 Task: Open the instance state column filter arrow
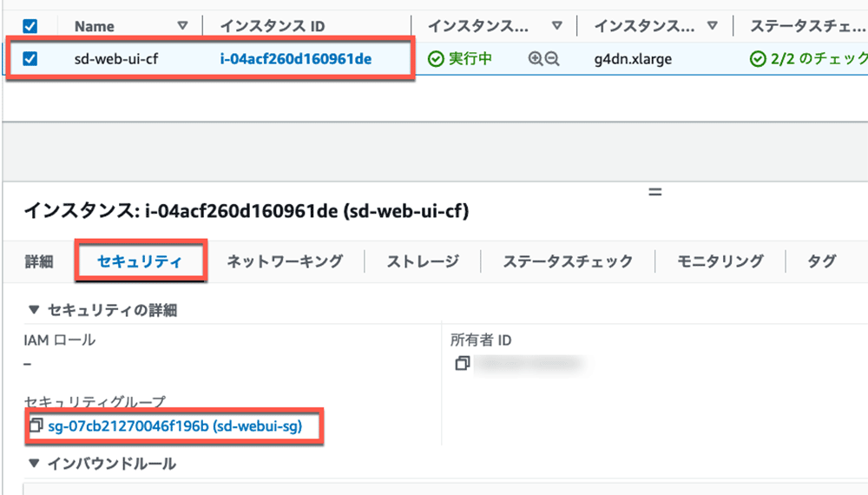tap(557, 25)
